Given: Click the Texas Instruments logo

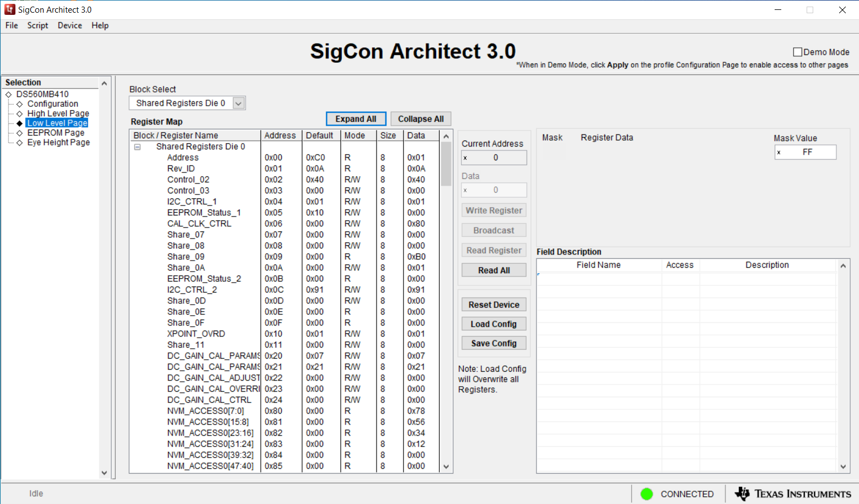Looking at the screenshot, I should (x=793, y=494).
